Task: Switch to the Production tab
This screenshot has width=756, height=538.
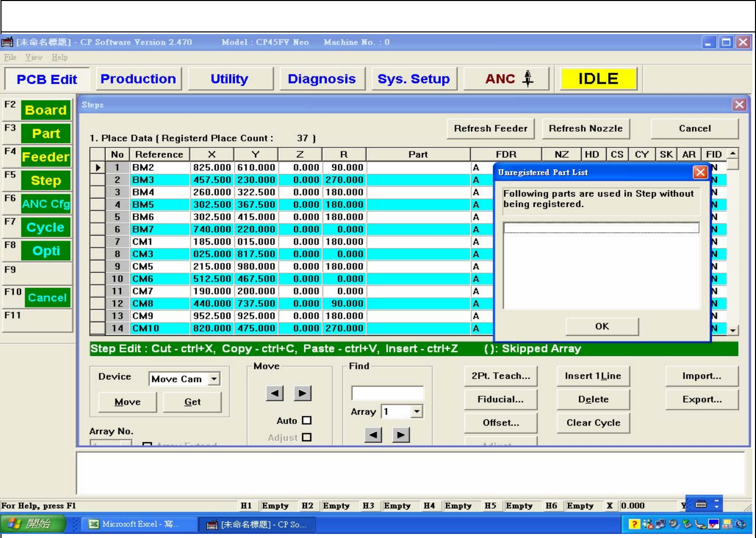Action: (x=138, y=79)
